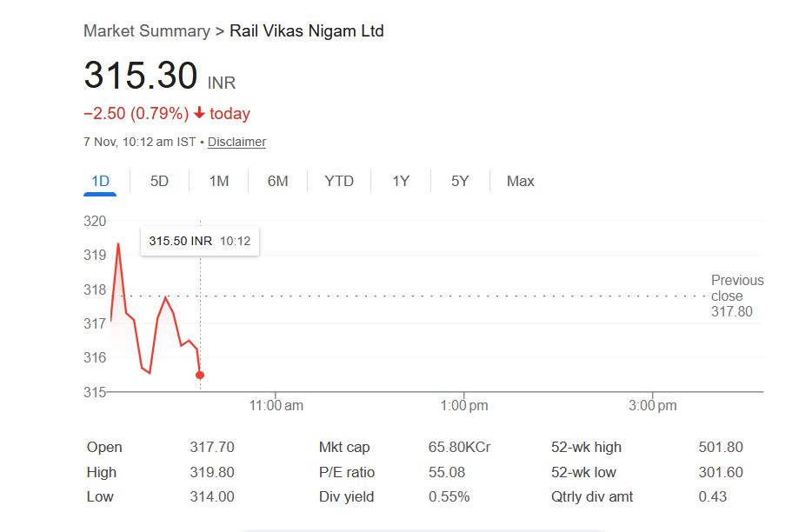This screenshot has height=532, width=812.
Task: Show the Max time range
Action: click(520, 181)
